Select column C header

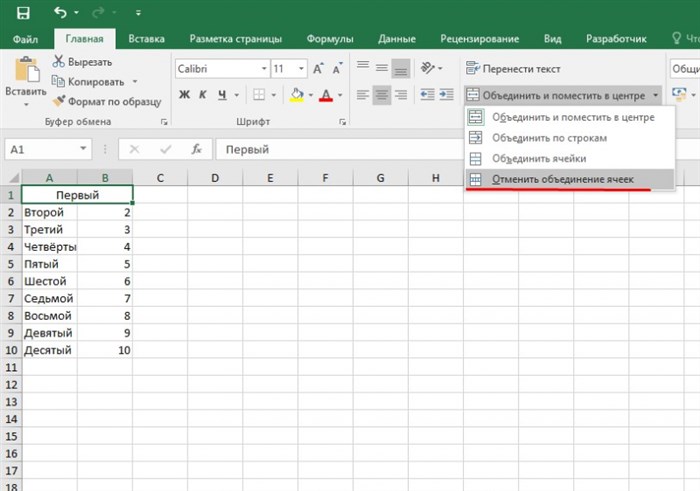click(160, 178)
